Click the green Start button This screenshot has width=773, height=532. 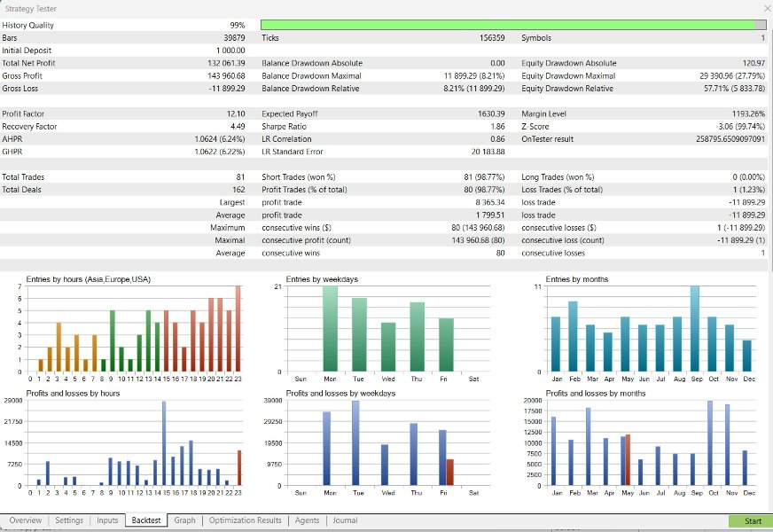coord(750,521)
